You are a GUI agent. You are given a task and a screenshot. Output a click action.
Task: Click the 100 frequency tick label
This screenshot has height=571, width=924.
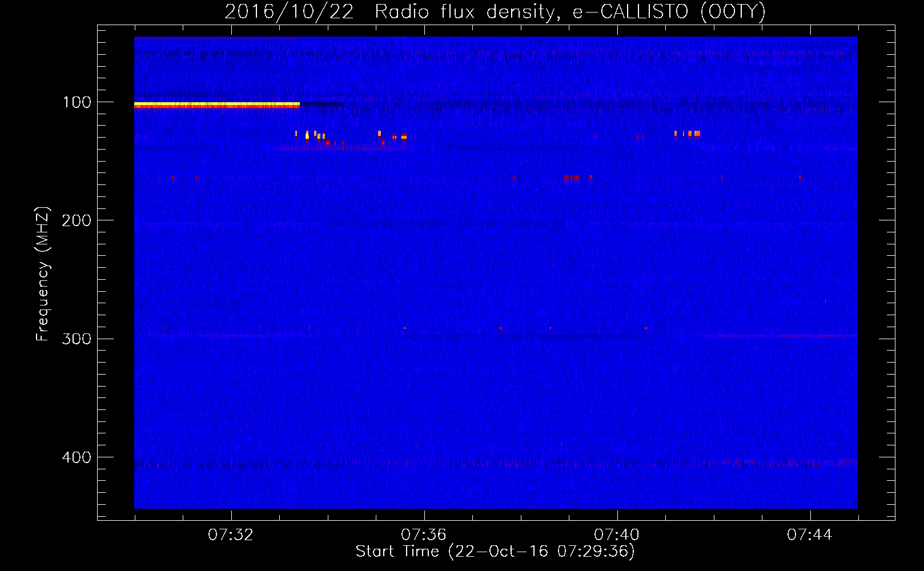(77, 102)
